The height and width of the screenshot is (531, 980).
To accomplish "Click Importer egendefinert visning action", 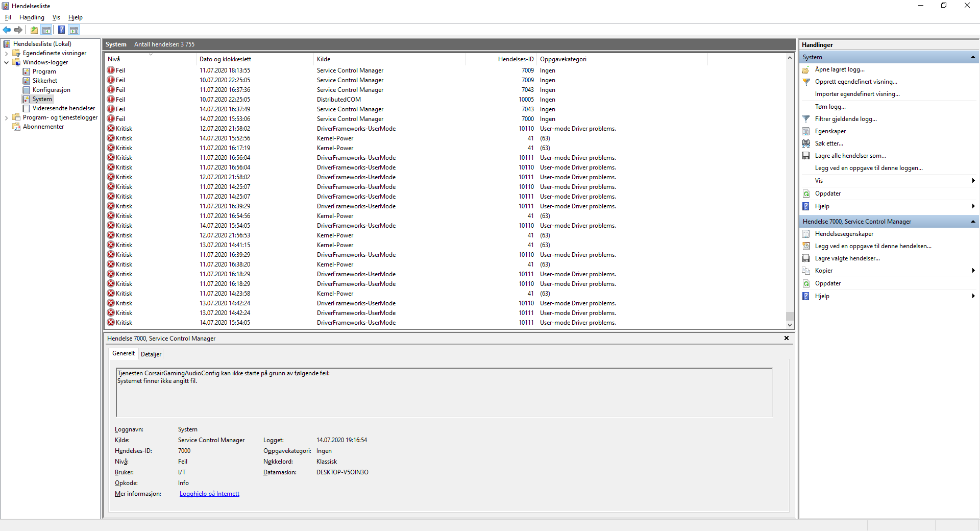I will point(857,94).
